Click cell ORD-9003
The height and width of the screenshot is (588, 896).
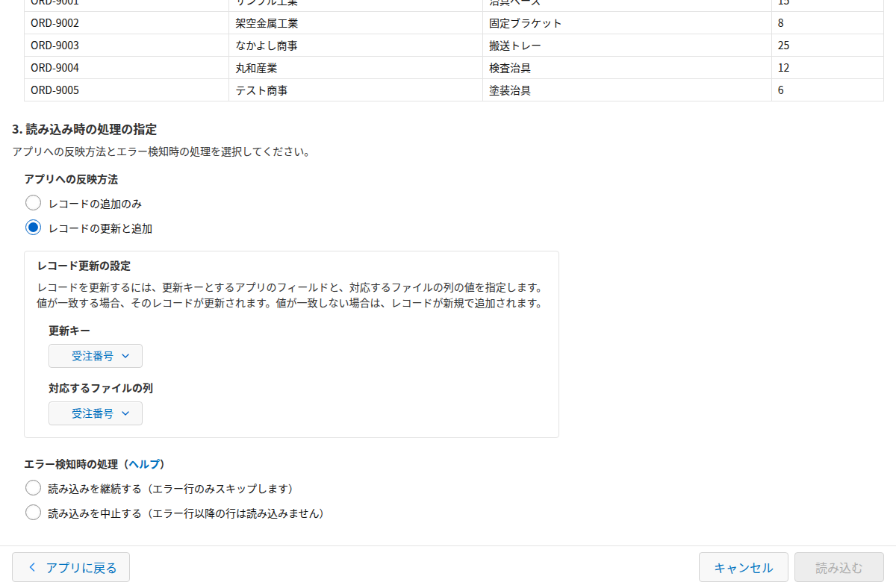pyautogui.click(x=126, y=46)
